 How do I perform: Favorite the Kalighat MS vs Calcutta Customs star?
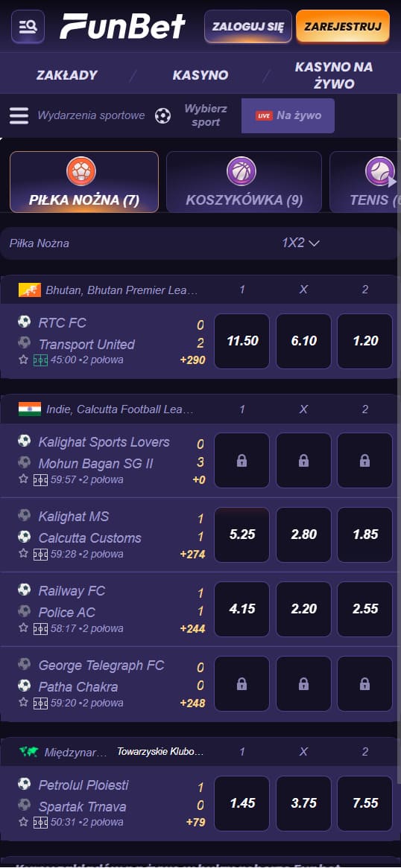click(x=23, y=554)
